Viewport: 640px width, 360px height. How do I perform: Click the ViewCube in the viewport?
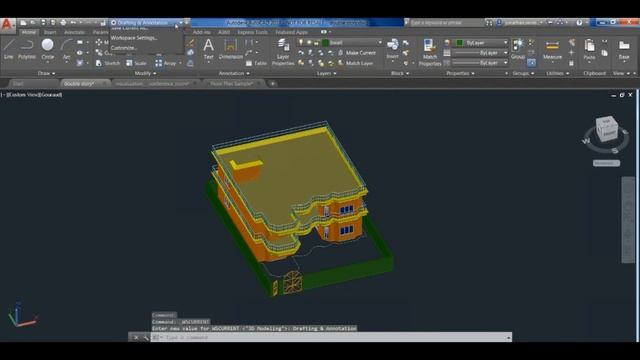coord(607,129)
